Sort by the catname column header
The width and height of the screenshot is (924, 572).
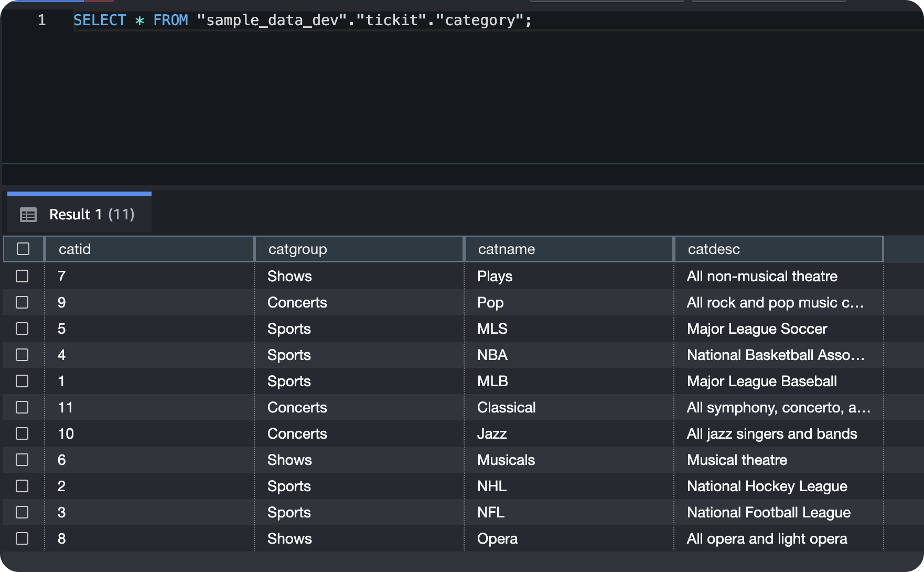pyautogui.click(x=569, y=249)
